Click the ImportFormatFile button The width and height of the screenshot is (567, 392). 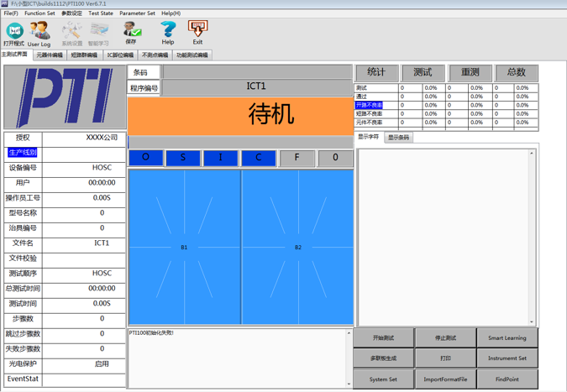(x=445, y=379)
